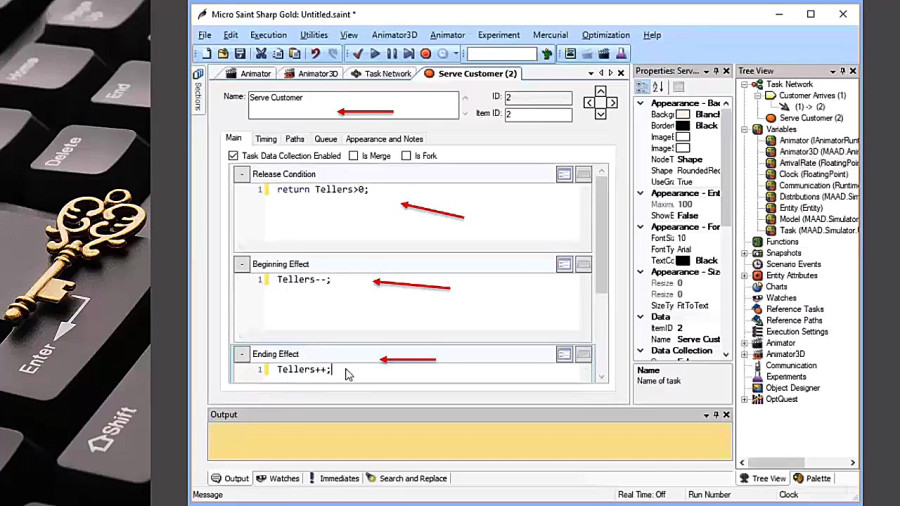
Task: Open the Search and Replace bottom tab
Action: pyautogui.click(x=406, y=478)
